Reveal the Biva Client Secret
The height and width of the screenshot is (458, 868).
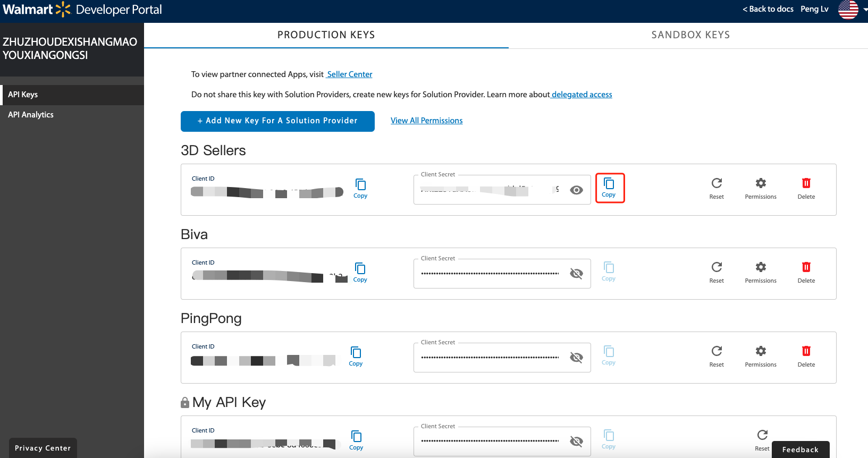tap(576, 274)
